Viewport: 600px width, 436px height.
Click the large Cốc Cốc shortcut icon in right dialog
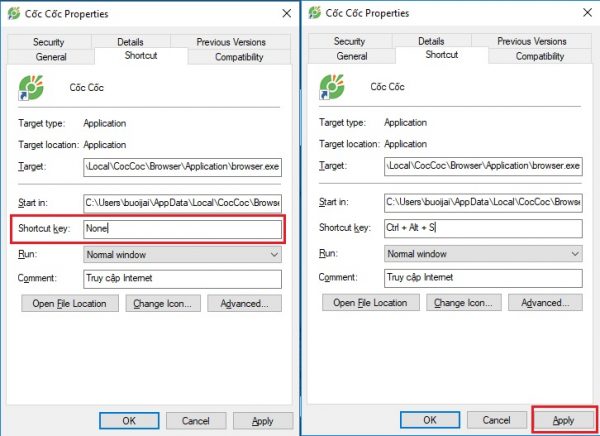[332, 87]
